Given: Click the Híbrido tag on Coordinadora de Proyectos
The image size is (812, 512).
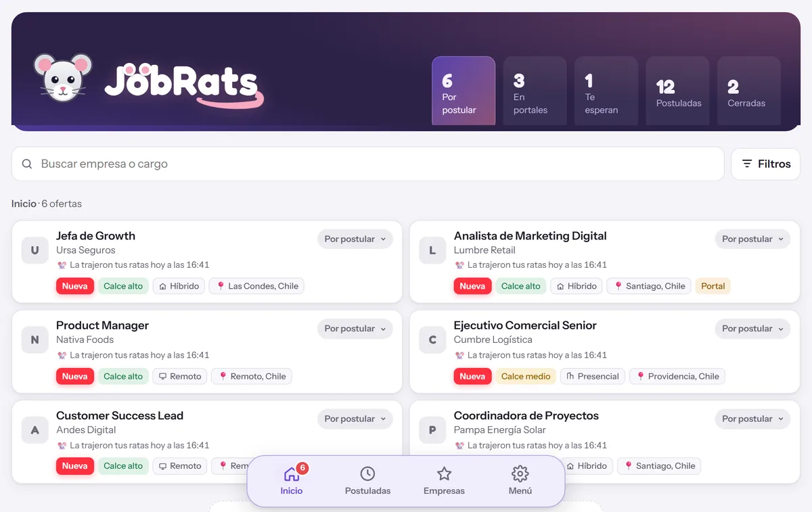Looking at the screenshot, I should tap(587, 466).
